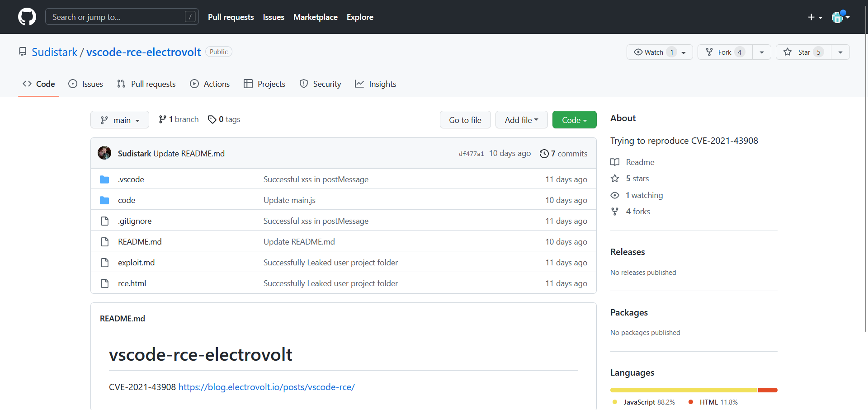Image resolution: width=868 pixels, height=410 pixels.
Task: Click the .gitignore file icon
Action: coord(104,221)
